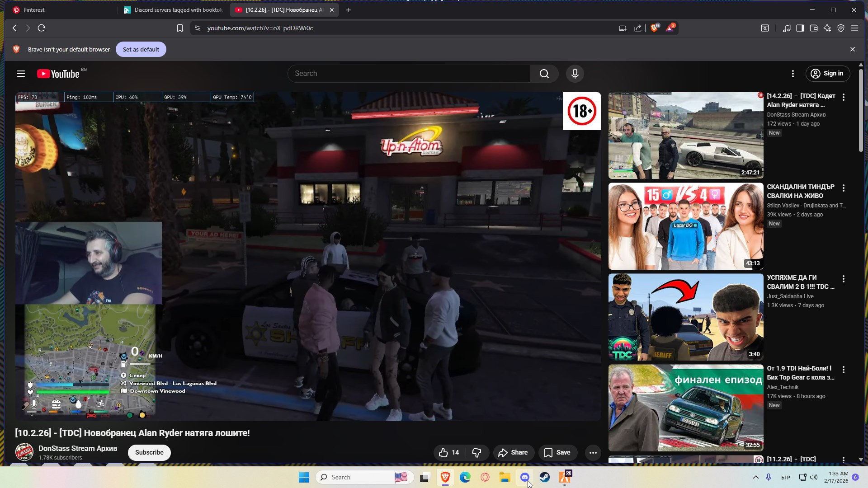Open options for УСПЯХМЕ ДА ГИ СВАЛИМ video
The width and height of the screenshot is (868, 488).
[x=844, y=279]
